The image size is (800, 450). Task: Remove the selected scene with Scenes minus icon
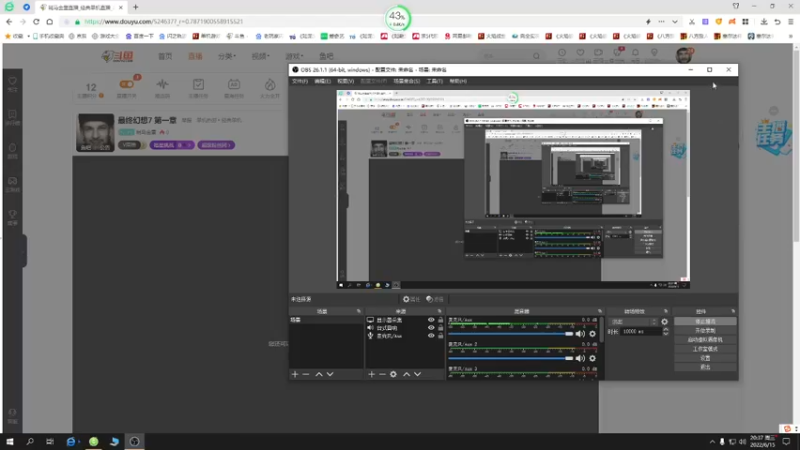(306, 374)
